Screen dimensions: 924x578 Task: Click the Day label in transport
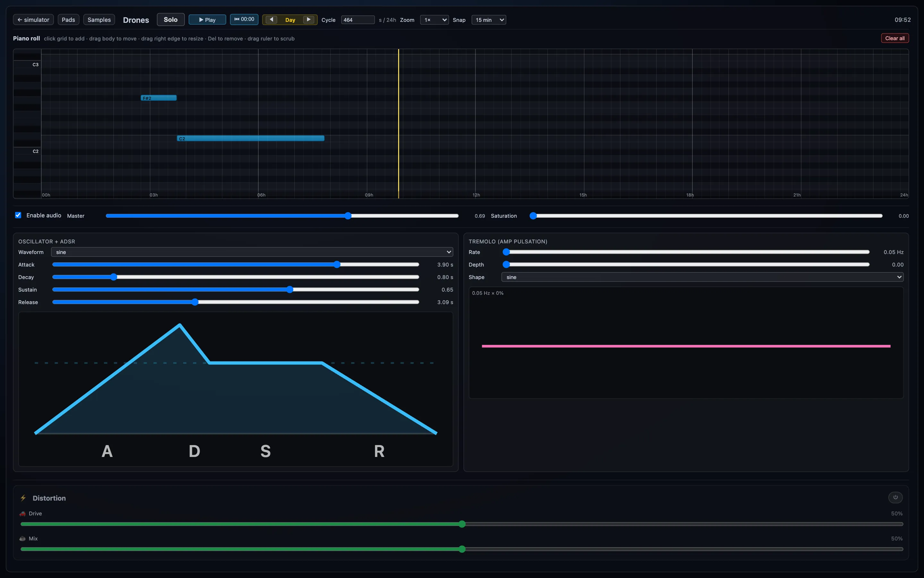coord(290,20)
